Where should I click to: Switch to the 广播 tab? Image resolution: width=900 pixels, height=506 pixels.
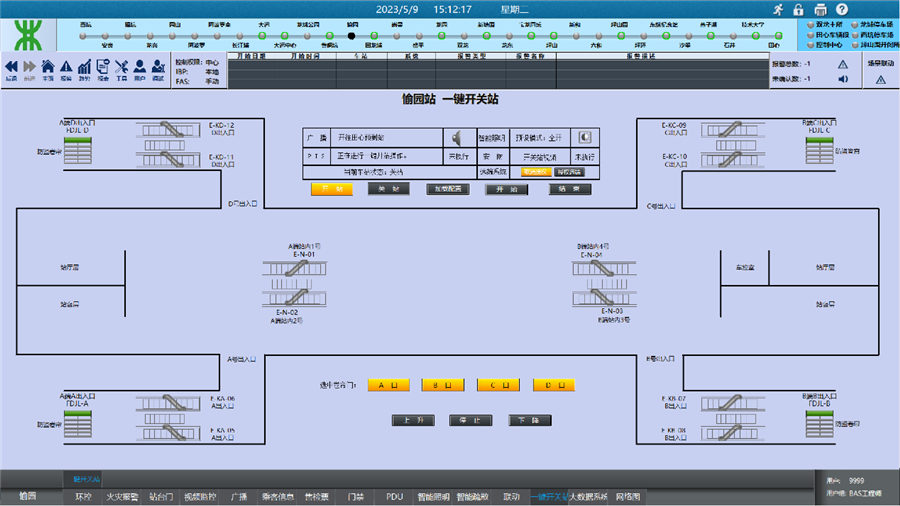click(239, 497)
